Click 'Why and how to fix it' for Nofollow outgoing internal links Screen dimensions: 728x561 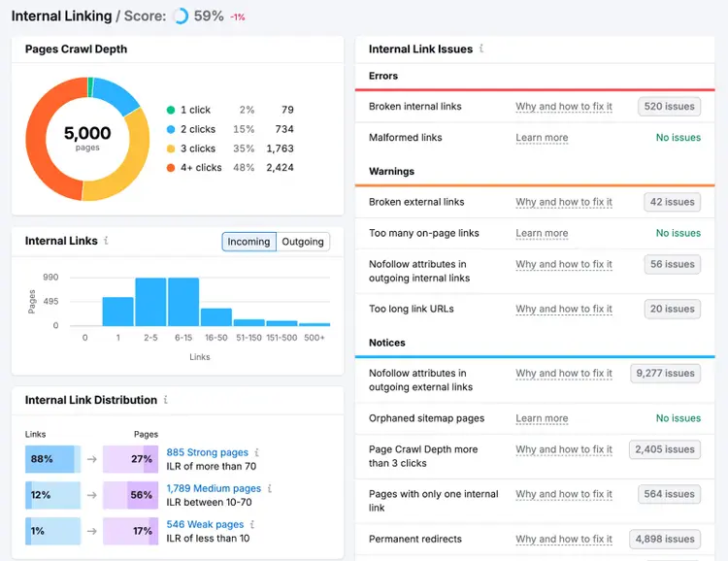click(564, 264)
